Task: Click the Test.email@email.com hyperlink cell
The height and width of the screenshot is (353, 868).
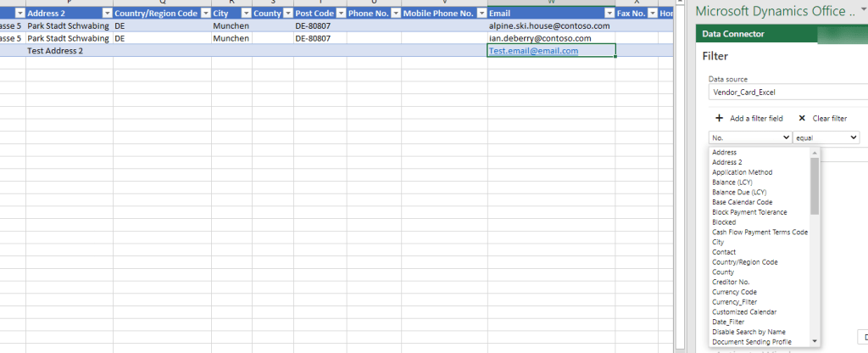Action: click(x=533, y=51)
